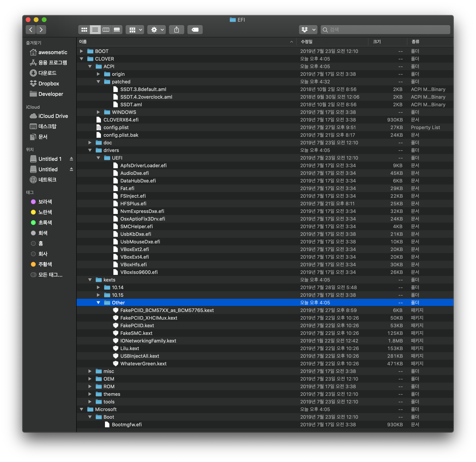Viewport: 476px width, 462px height.
Task: Switch to icon view mode
Action: click(x=84, y=30)
